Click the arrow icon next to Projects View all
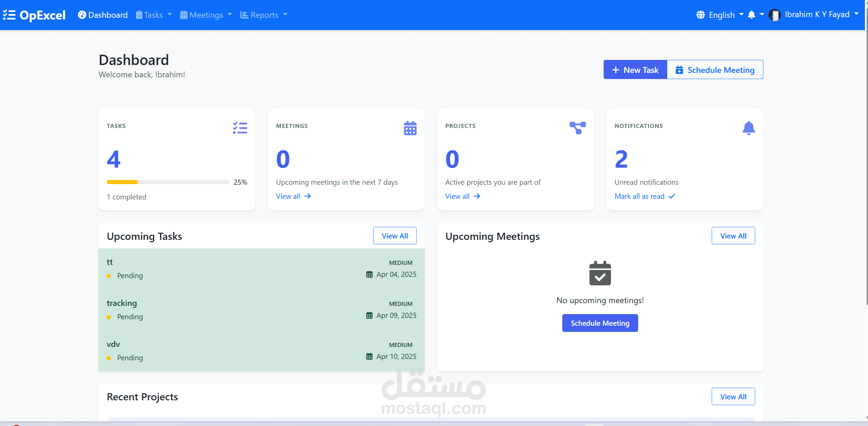Screen dimensions: 868x426 click(477, 196)
